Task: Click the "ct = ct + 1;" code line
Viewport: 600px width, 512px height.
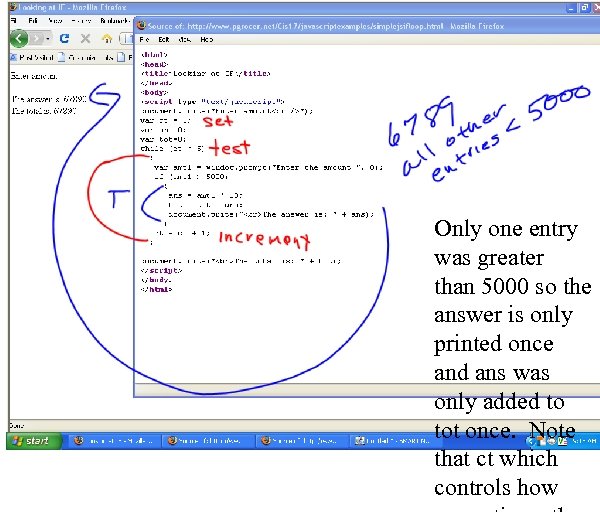Action: tap(183, 233)
